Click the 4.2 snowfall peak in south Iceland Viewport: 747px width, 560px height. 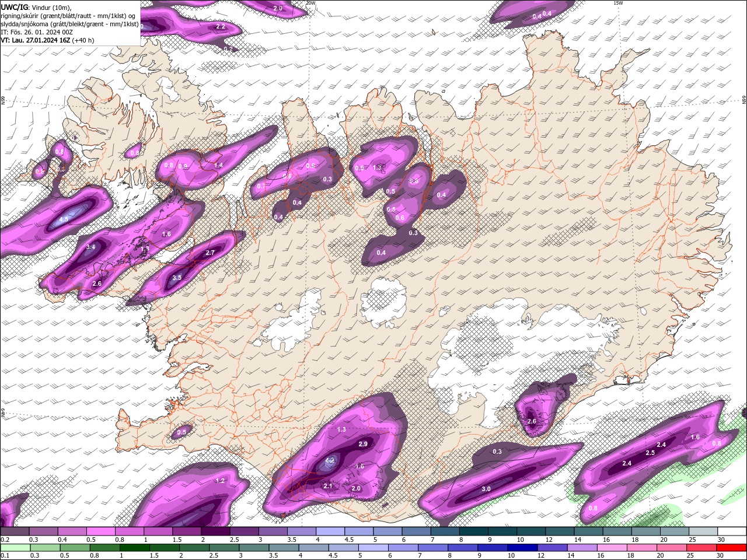(330, 460)
